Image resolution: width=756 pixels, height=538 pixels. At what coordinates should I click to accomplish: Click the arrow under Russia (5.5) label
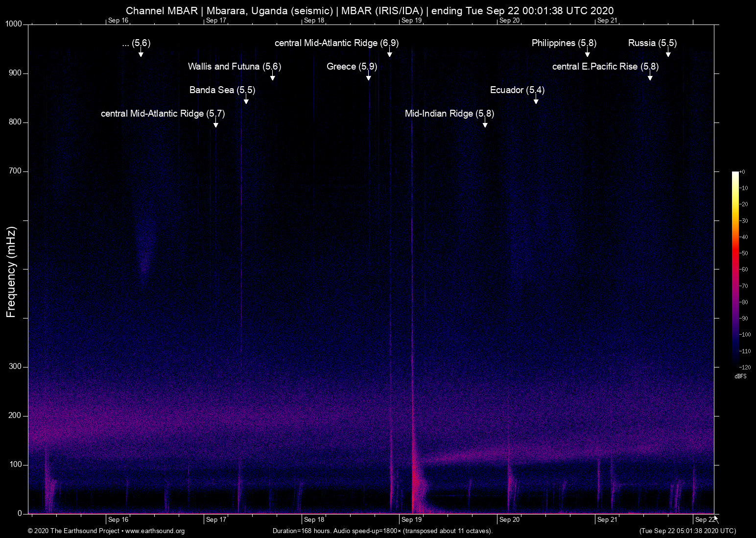pos(668,53)
